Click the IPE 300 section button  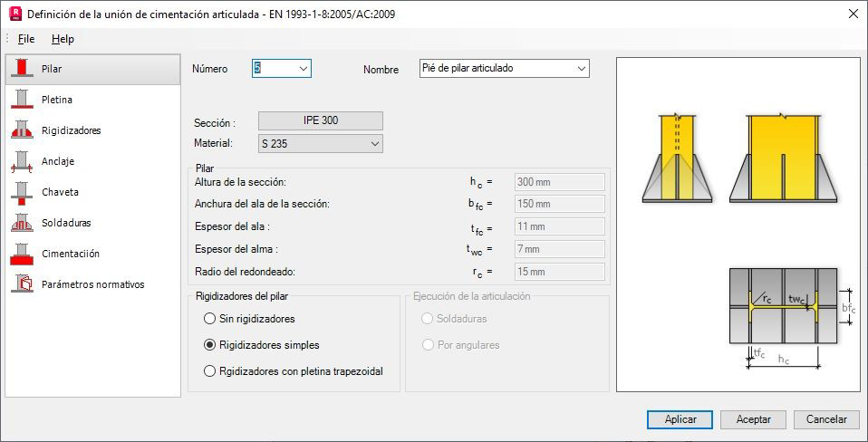321,120
